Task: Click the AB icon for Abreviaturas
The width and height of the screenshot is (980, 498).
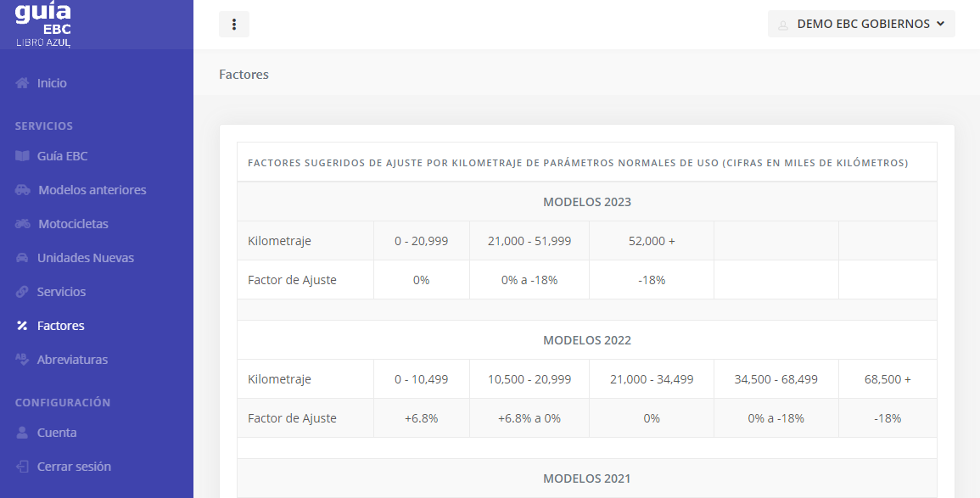Action: pos(23,360)
